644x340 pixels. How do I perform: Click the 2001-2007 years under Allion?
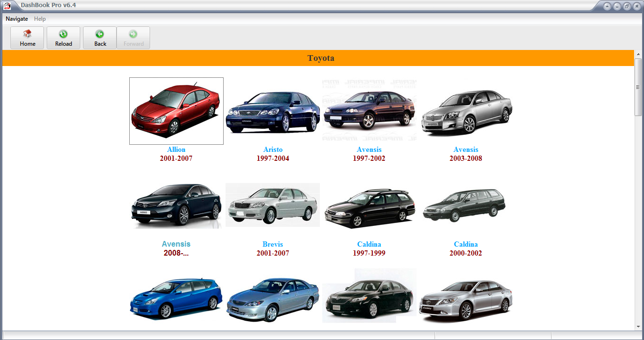pyautogui.click(x=176, y=158)
